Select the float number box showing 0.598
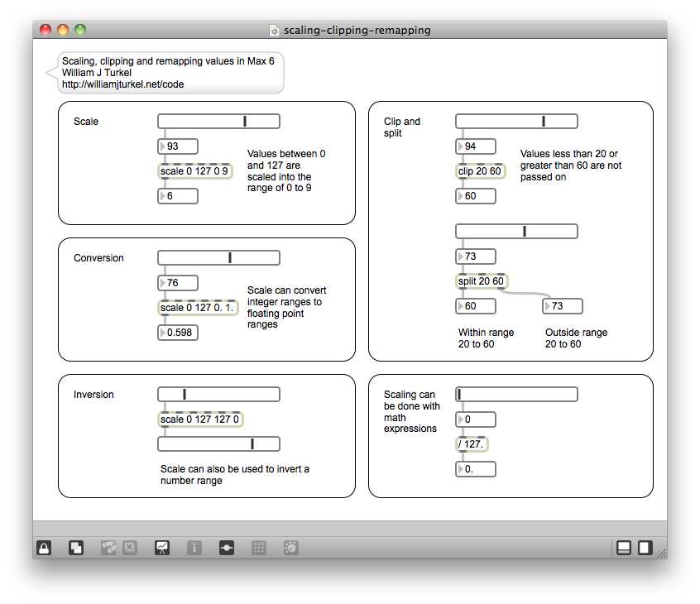This screenshot has width=700, height=604. pyautogui.click(x=178, y=333)
